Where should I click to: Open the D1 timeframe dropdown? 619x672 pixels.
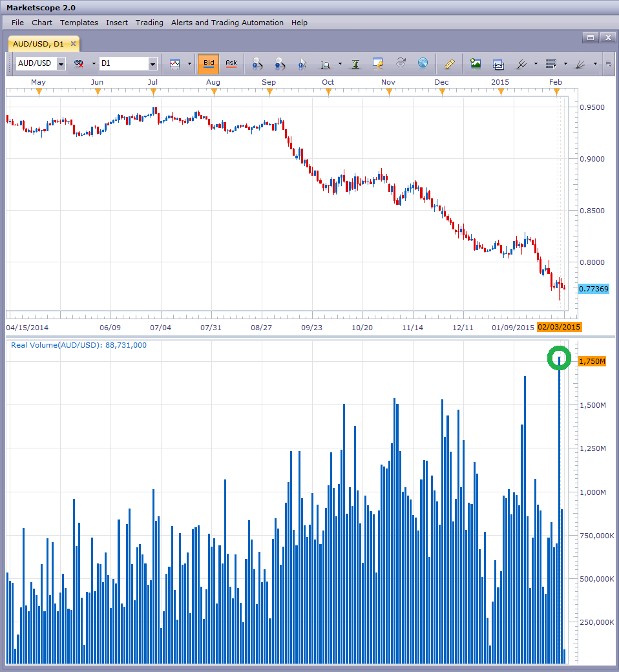152,64
